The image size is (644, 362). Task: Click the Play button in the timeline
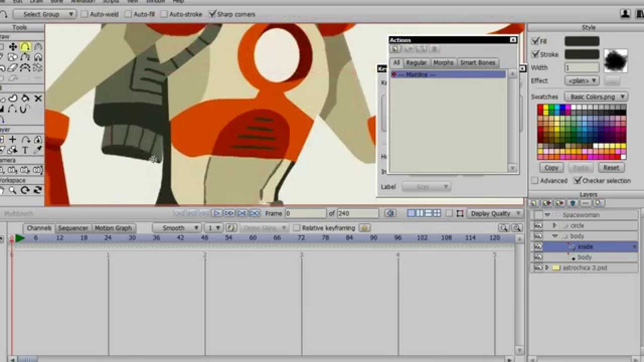point(217,213)
